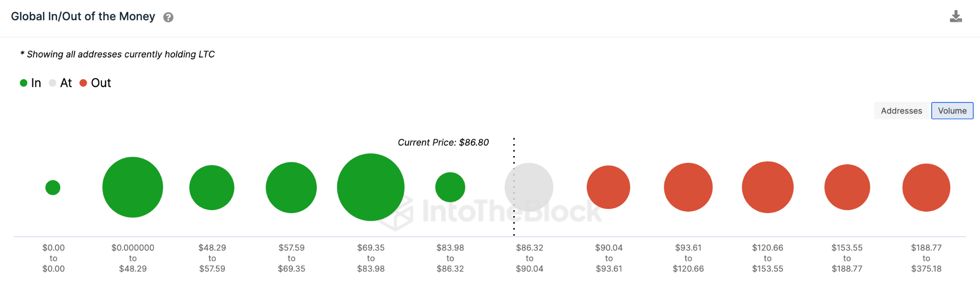This screenshot has width=980, height=295.
Task: Click the gray bubble at $86.32-$90.04
Action: coord(529,187)
